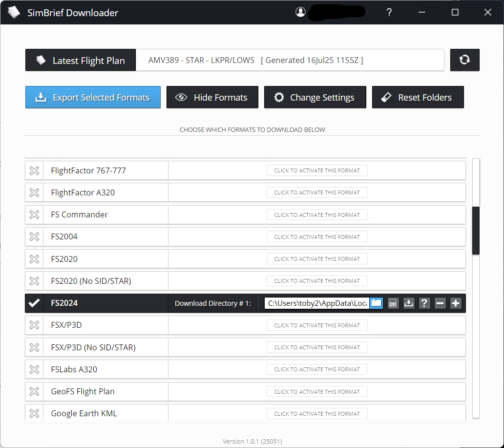
Task: Enable the Google Earth KML checkbox
Action: (x=34, y=413)
